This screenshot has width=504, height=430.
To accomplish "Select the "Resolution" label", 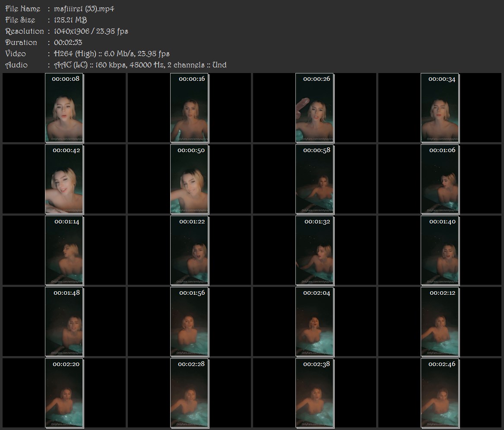I will pos(25,31).
